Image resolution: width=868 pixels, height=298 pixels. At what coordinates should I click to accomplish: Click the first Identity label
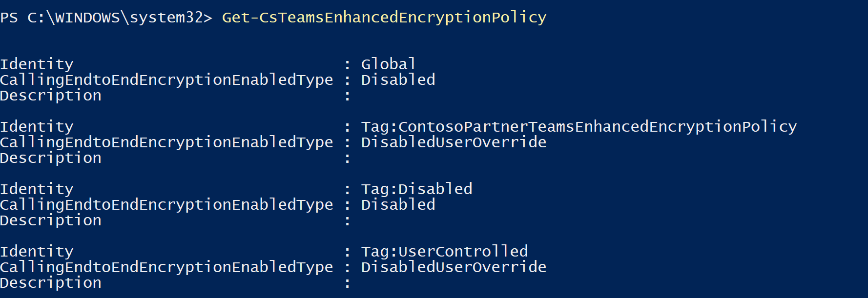pyautogui.click(x=37, y=64)
